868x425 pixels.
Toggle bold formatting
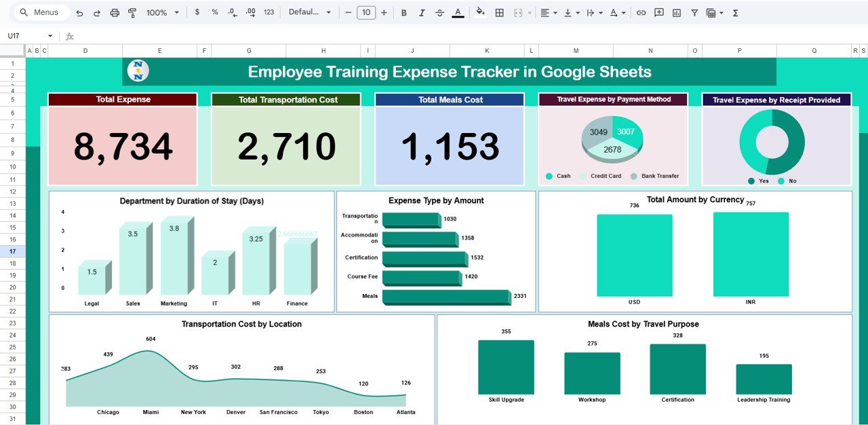[x=403, y=12]
